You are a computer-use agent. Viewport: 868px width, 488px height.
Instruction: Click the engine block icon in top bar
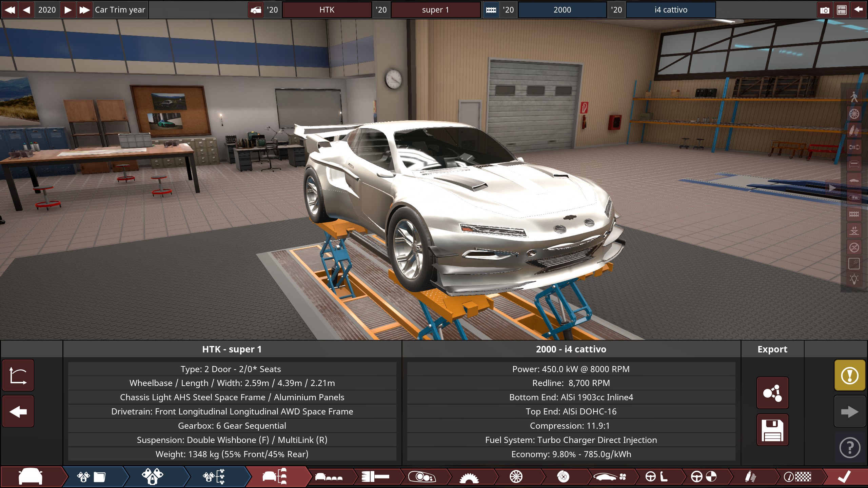pos(491,10)
